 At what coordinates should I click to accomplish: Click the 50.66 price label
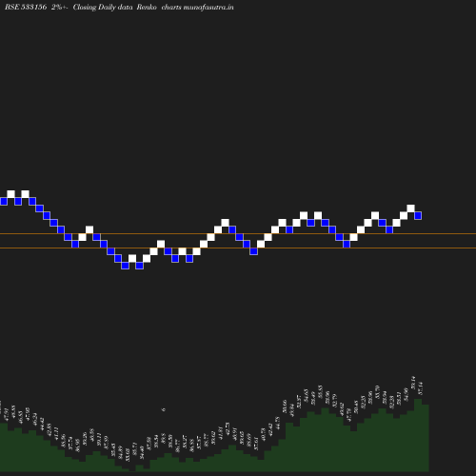tap(285, 407)
